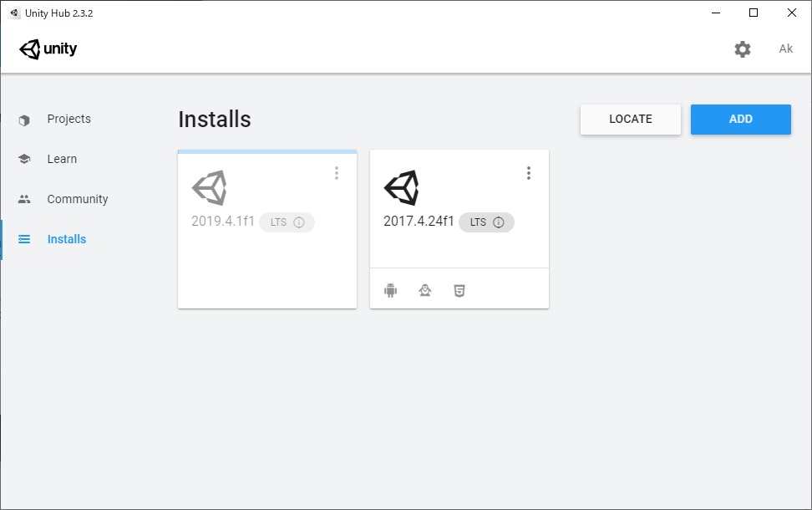The image size is (812, 510).
Task: Open the options menu for the 2019.4.1f1 install
Action: coord(337,173)
